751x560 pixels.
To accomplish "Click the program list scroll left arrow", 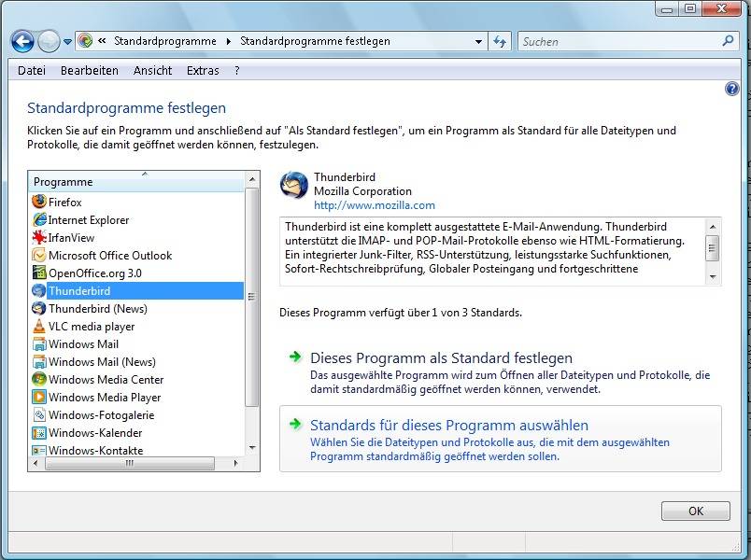I will point(35,463).
